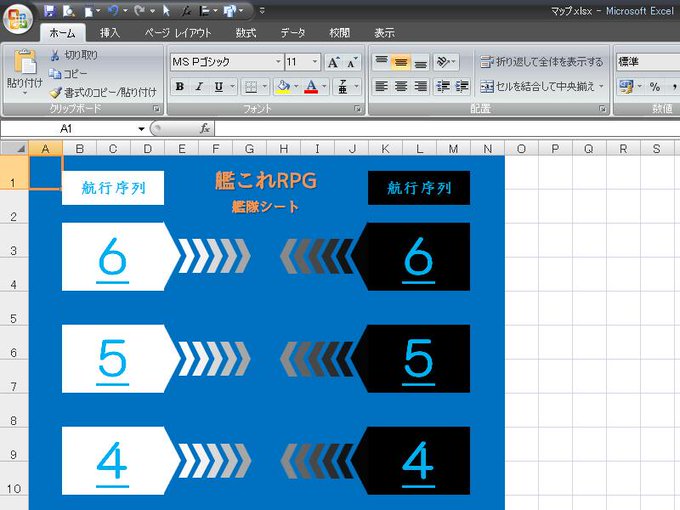Click orange 艦これRPG title text
This screenshot has width=680, height=510.
266,180
